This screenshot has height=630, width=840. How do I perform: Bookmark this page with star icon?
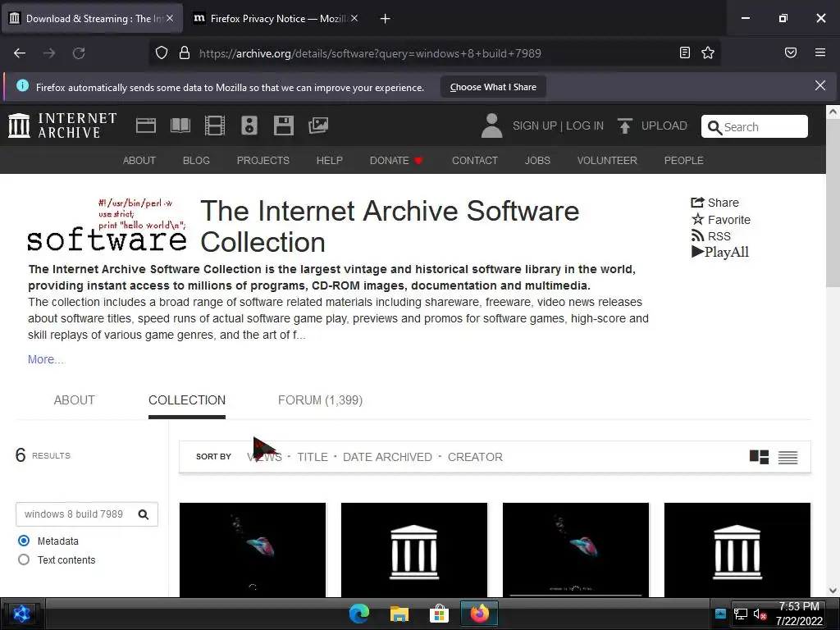708,52
